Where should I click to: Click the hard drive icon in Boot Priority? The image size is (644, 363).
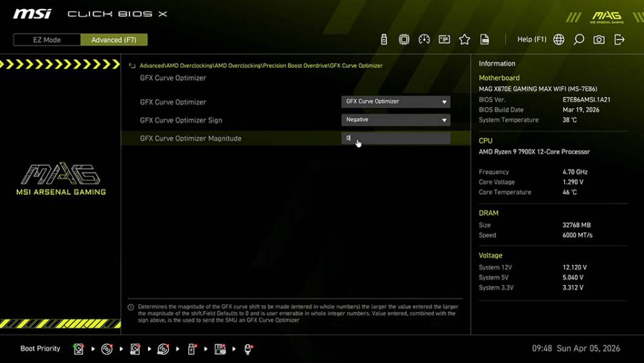coord(79,348)
